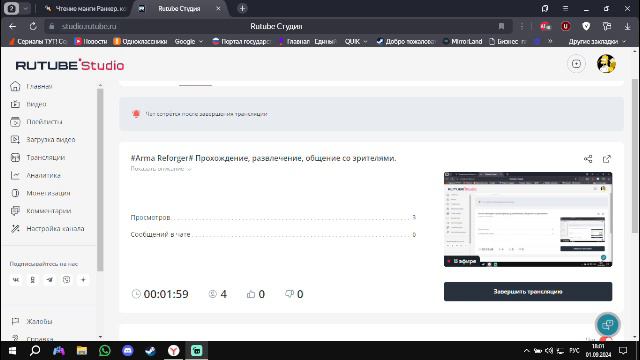Open the Telegram social link

tap(49, 280)
